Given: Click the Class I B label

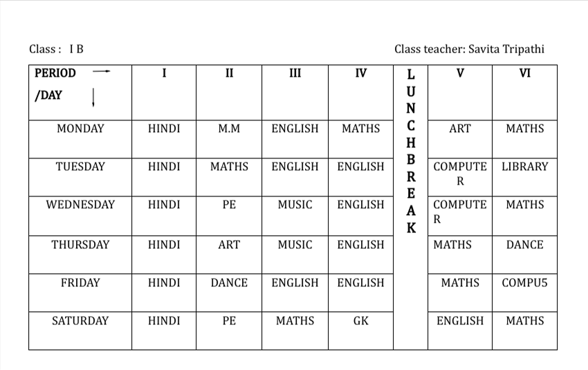Looking at the screenshot, I should 56,49.
